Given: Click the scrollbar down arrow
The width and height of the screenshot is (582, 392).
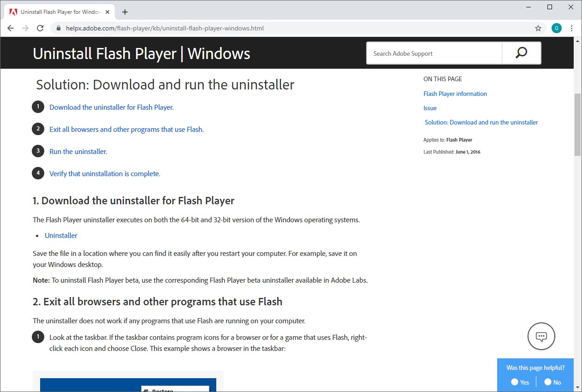Looking at the screenshot, I should click(577, 388).
